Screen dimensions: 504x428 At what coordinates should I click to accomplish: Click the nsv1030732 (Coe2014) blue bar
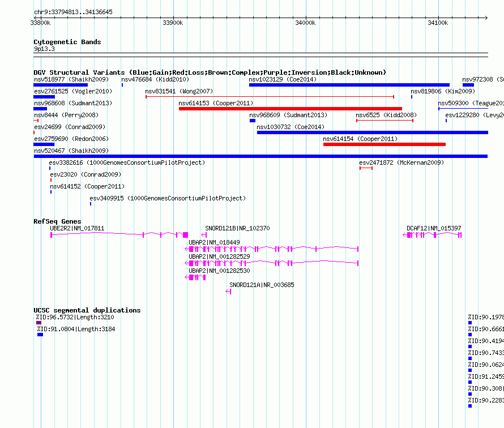tap(373, 132)
